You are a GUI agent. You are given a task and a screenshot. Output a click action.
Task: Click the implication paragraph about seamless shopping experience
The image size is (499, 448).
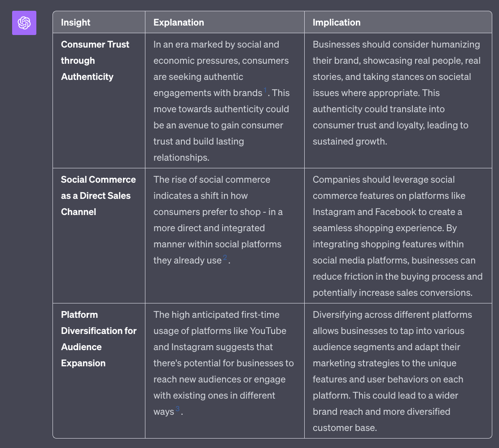[398, 236]
